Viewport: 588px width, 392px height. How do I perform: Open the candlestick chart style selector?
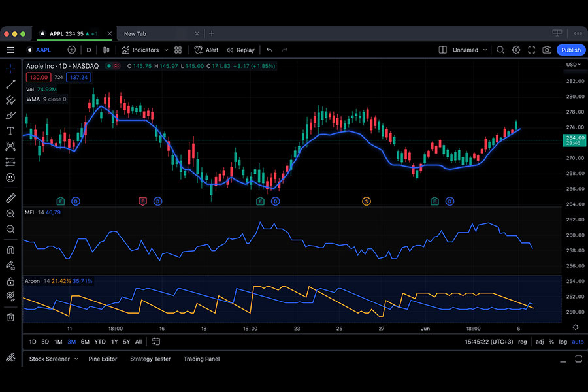pos(106,50)
